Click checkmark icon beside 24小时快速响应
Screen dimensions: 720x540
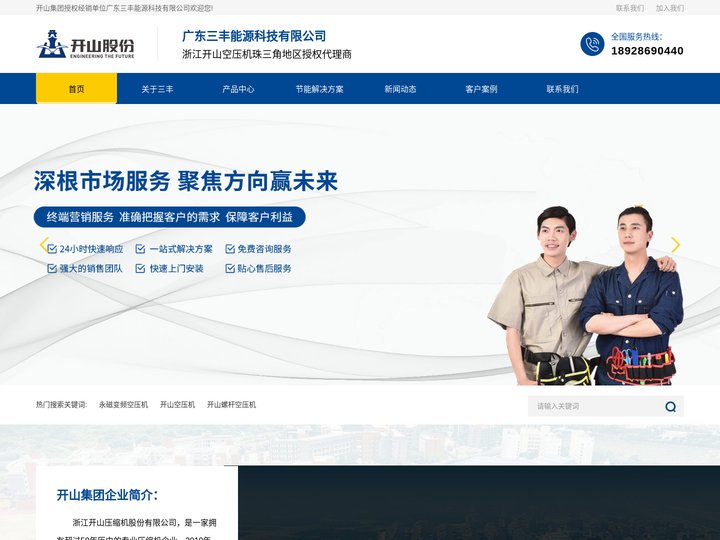(x=52, y=249)
